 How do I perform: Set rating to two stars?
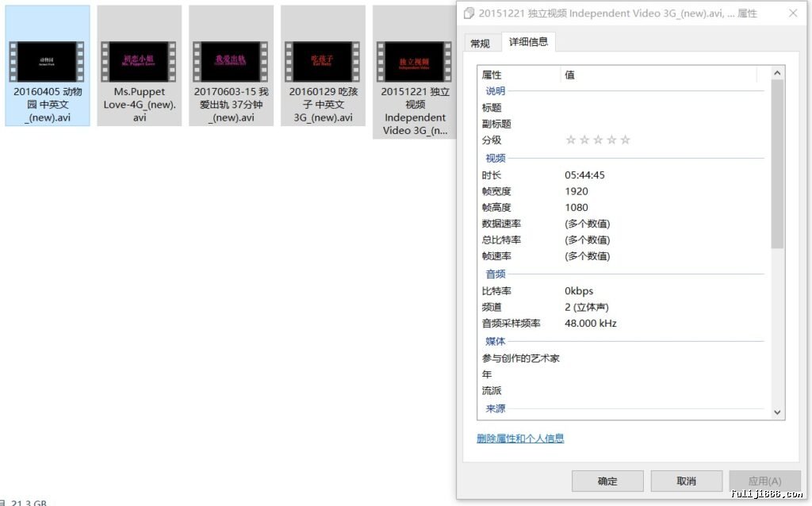584,140
